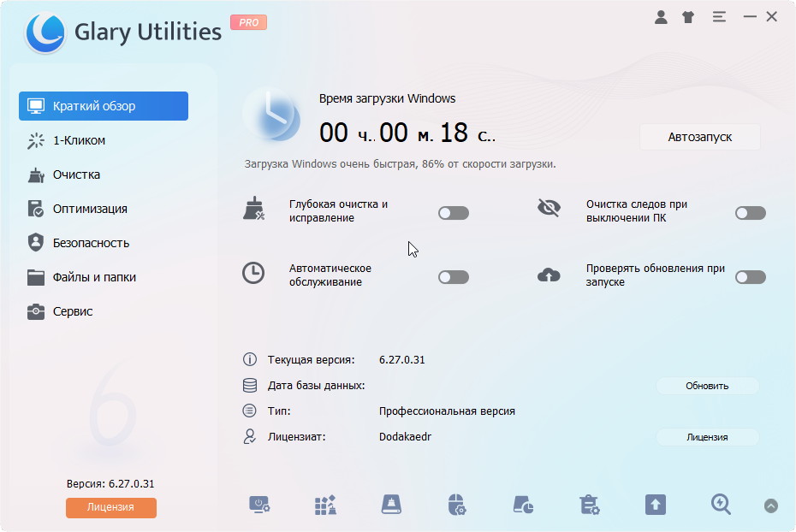This screenshot has height=532, width=796.
Task: Select the Краткий обзор tab
Action: point(104,106)
